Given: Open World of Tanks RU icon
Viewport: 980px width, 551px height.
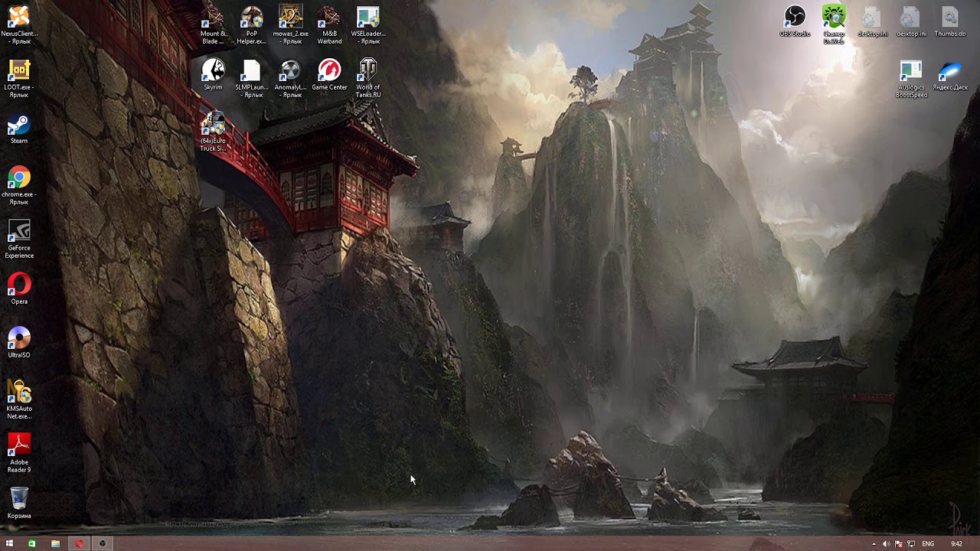Looking at the screenshot, I should (x=368, y=78).
